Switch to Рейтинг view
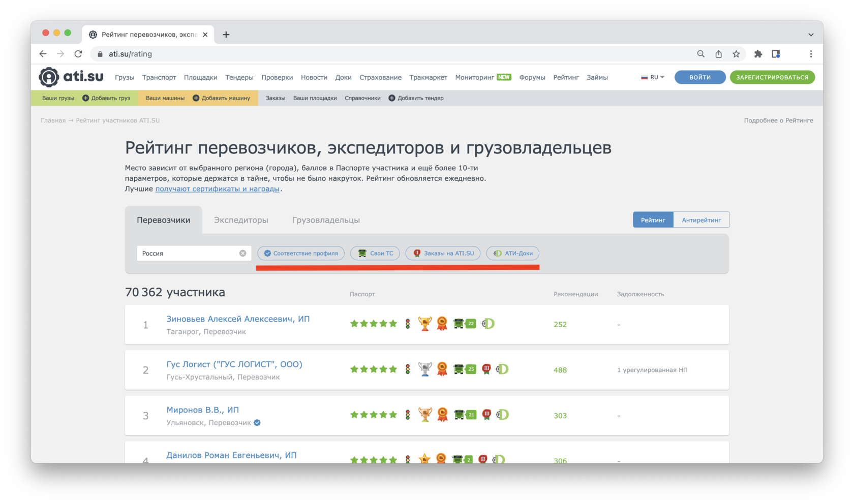854x504 pixels. [x=653, y=220]
